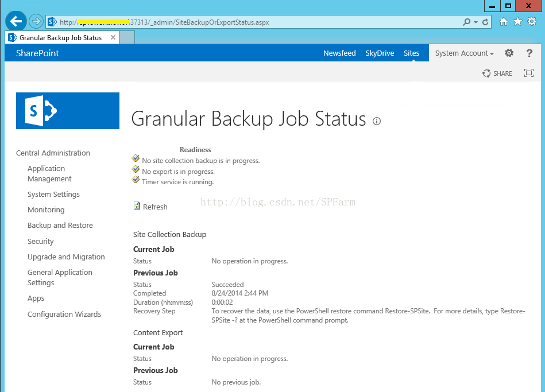Click the info icon beside page title
Viewport: 545px width, 392px height.
[377, 121]
